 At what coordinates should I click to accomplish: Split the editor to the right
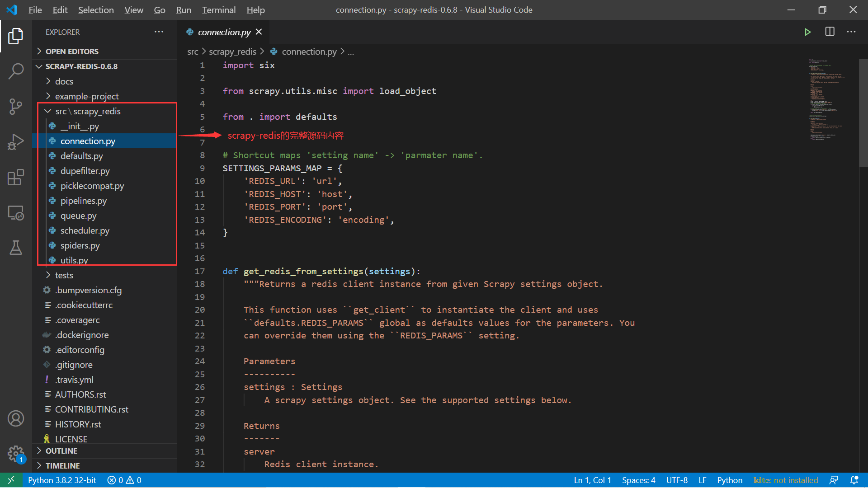pyautogui.click(x=830, y=32)
